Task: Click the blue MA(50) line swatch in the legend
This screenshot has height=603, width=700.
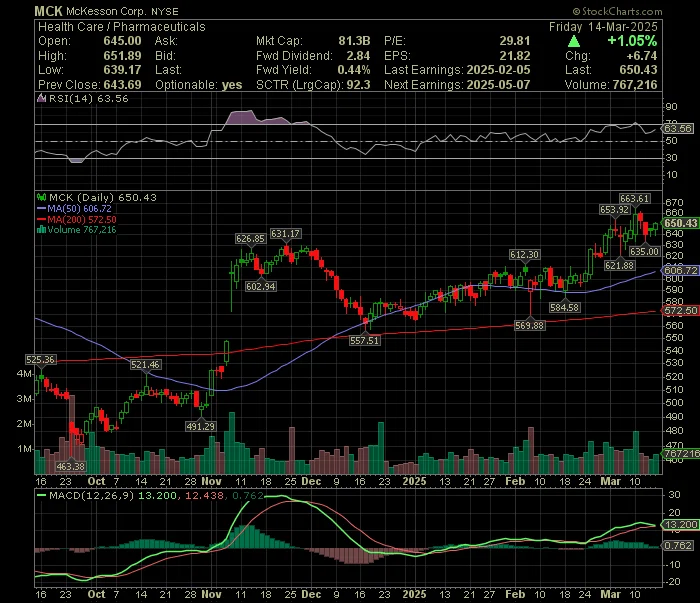Action: 42,209
